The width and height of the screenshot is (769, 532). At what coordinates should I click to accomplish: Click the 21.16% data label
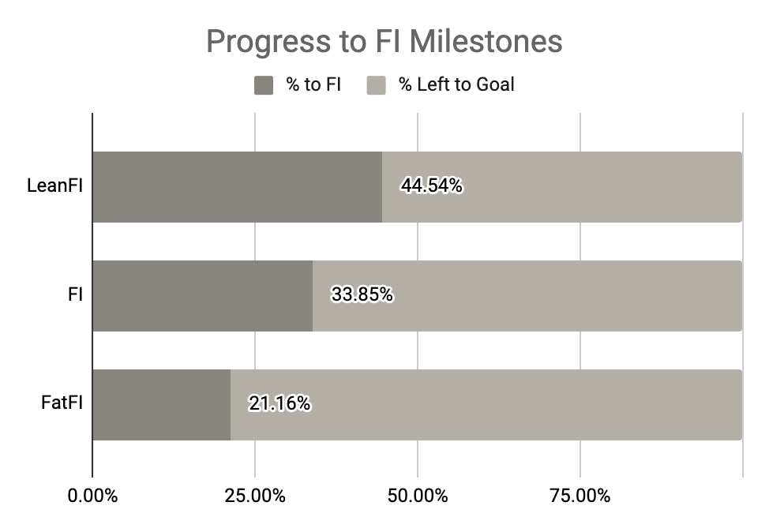[x=279, y=404]
